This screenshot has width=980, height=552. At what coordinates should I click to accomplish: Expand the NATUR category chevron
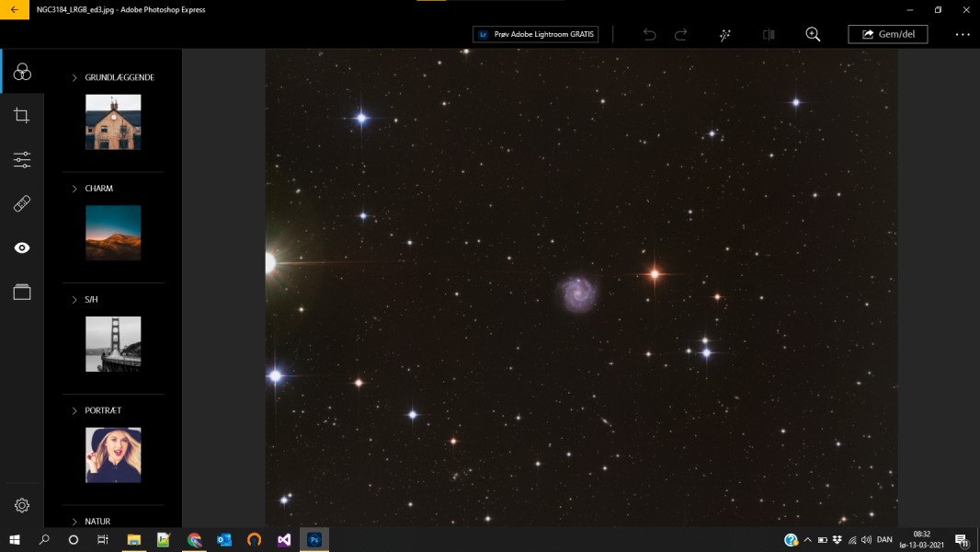point(74,522)
